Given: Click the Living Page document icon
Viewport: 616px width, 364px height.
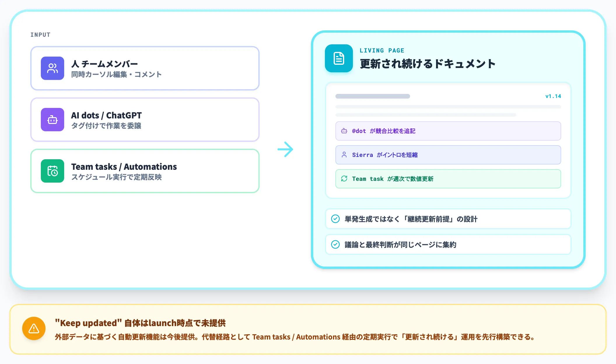Looking at the screenshot, I should [x=339, y=58].
